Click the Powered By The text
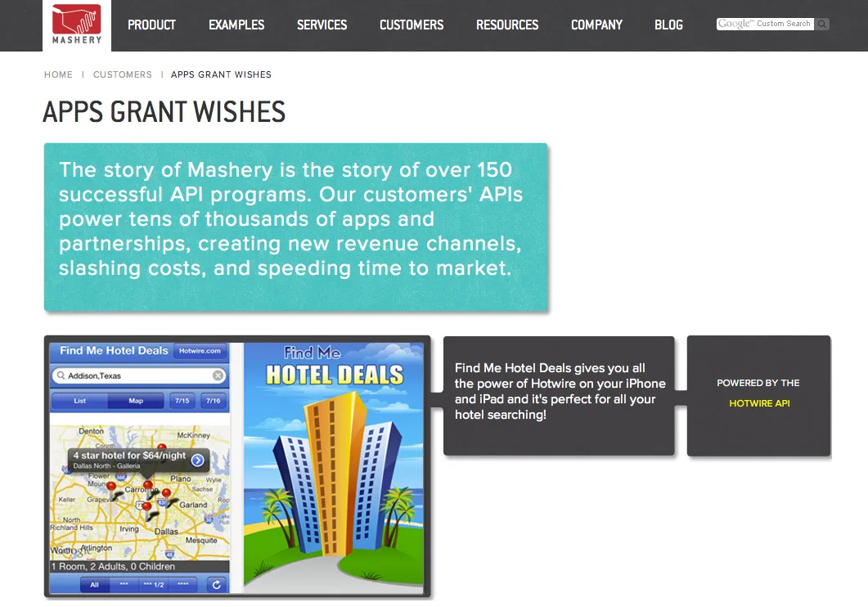Viewport: 868px width, 607px height. 758,383
